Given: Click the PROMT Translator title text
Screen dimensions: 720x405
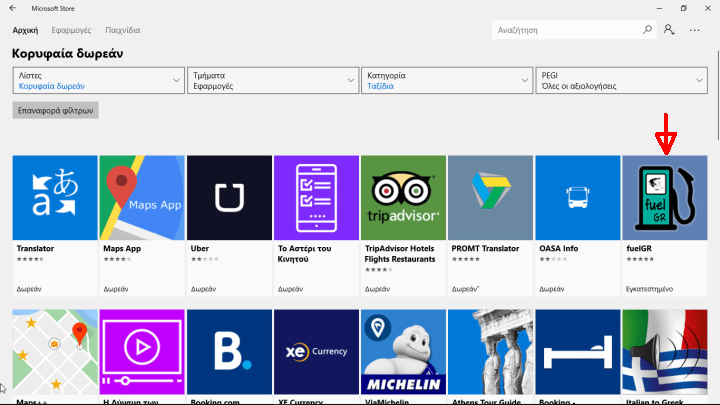Looking at the screenshot, I should pos(485,248).
